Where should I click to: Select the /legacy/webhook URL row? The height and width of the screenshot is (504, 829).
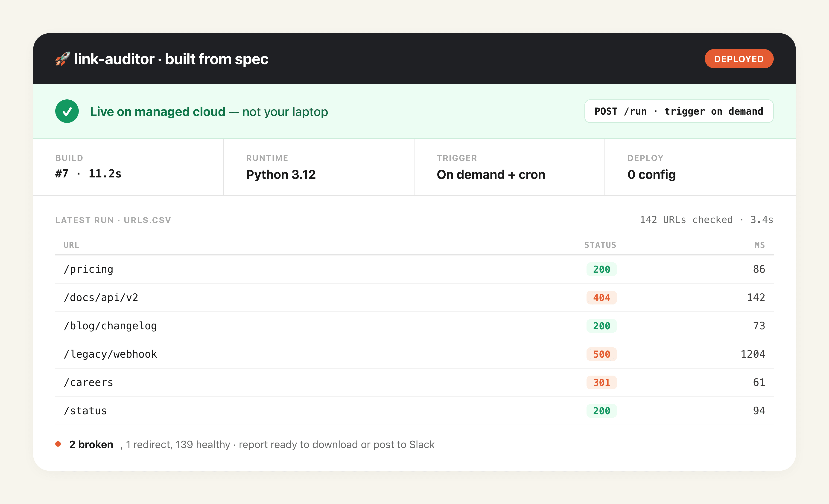414,354
